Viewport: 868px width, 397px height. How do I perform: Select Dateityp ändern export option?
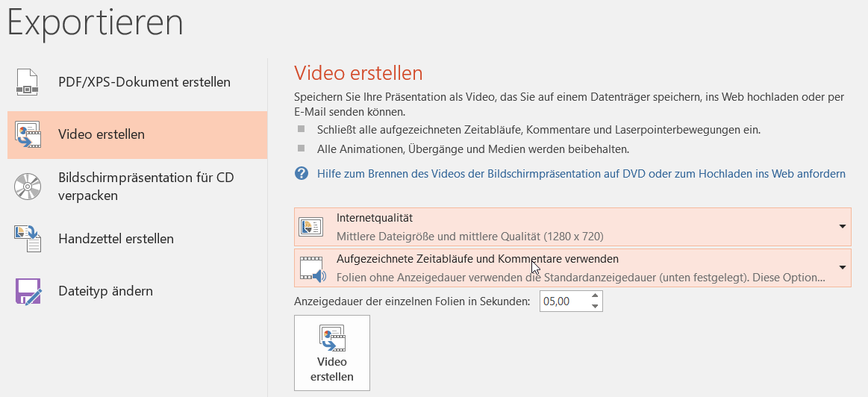(x=105, y=291)
